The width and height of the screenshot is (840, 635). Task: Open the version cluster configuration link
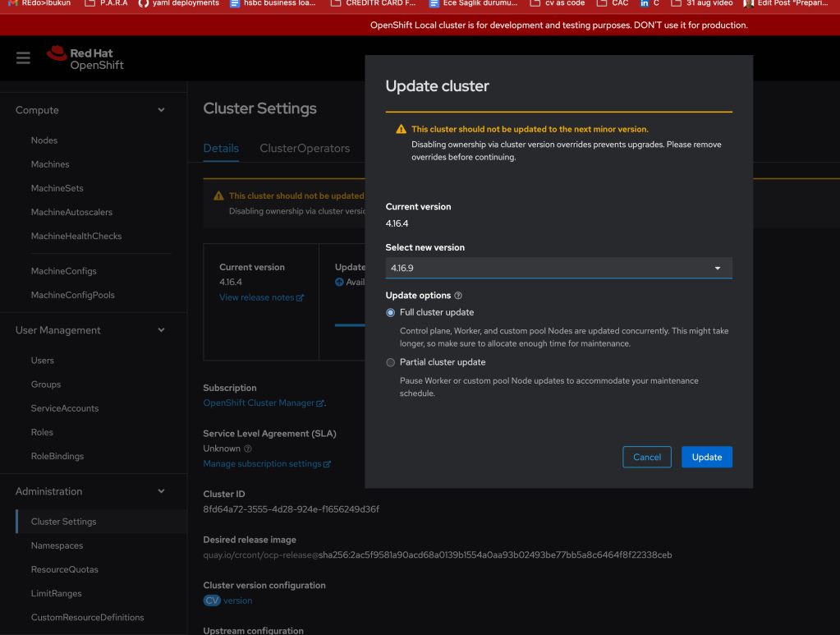click(x=238, y=600)
